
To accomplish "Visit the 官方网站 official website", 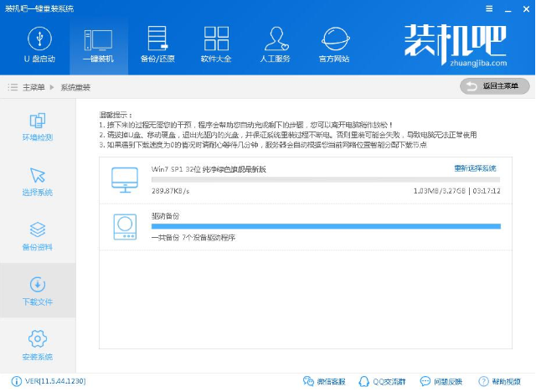I will pos(336,44).
